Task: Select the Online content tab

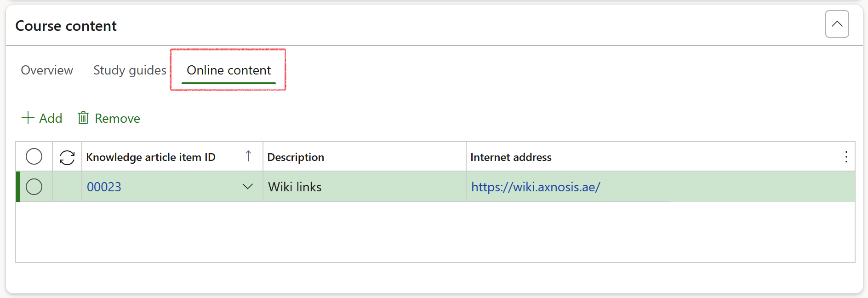Action: tap(228, 70)
